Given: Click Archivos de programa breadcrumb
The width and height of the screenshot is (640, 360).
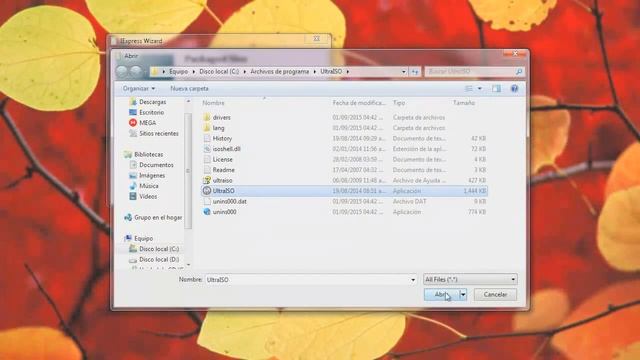Looking at the screenshot, I should click(x=280, y=71).
